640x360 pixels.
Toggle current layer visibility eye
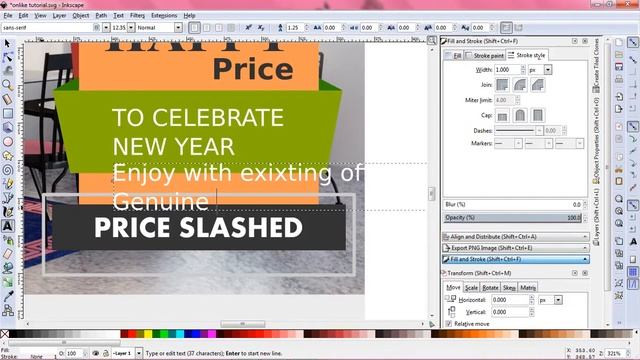(96, 353)
